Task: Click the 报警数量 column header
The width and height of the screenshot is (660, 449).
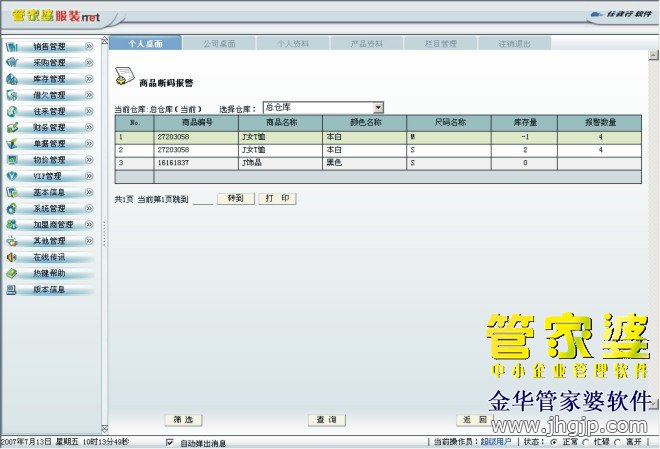Action: coord(600,123)
